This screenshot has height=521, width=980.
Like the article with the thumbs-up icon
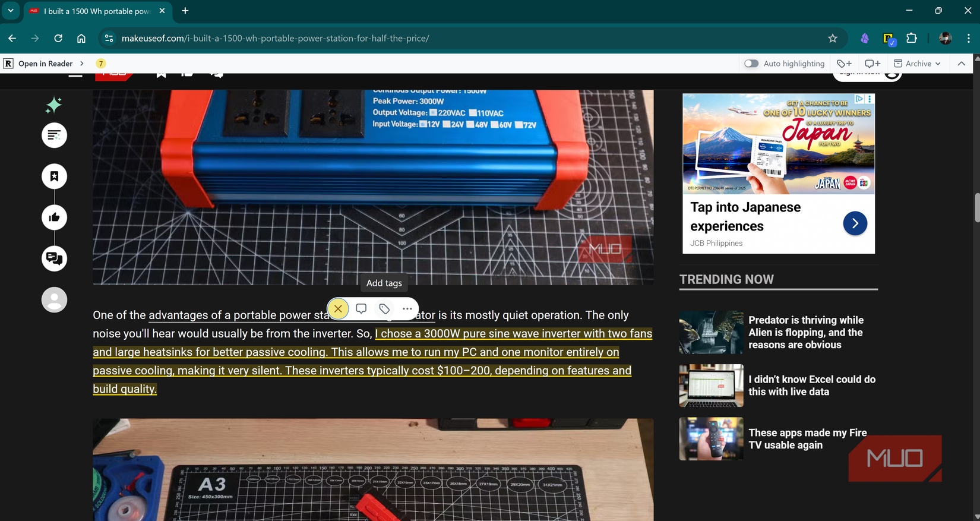tap(54, 217)
